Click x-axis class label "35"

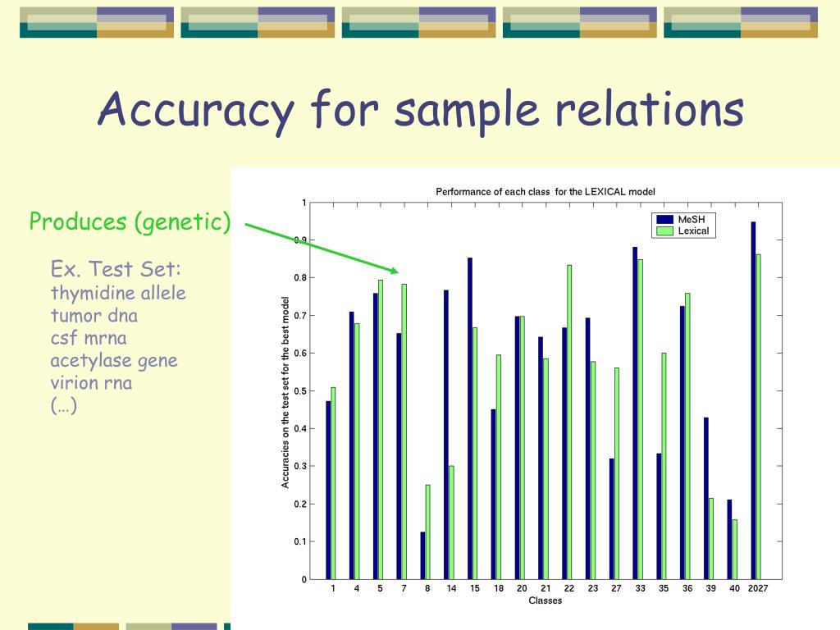click(664, 588)
